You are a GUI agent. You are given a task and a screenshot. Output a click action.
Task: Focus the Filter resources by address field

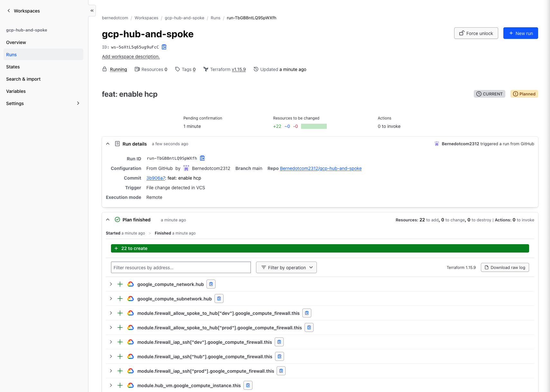pyautogui.click(x=181, y=267)
